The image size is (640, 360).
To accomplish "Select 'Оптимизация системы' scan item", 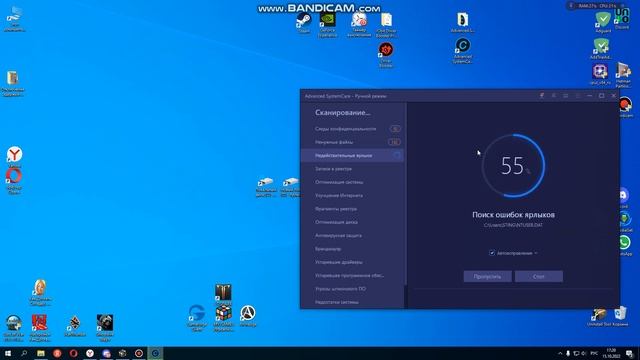I will coord(352,182).
